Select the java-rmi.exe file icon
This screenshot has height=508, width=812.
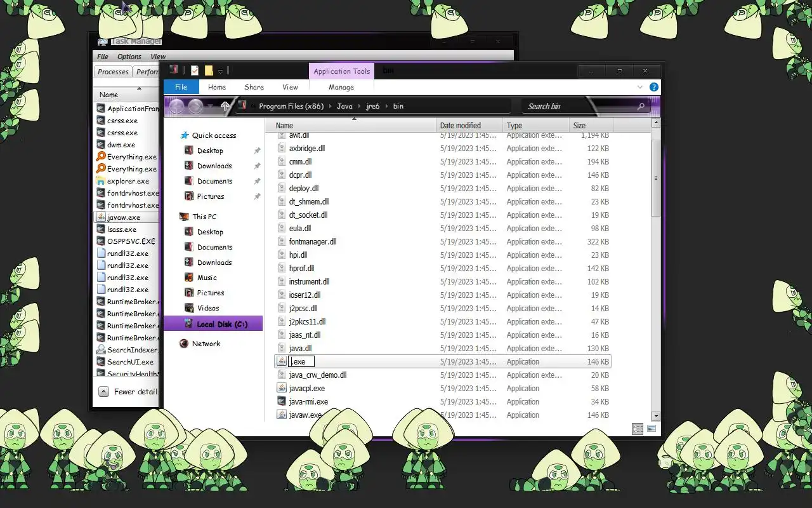282,401
